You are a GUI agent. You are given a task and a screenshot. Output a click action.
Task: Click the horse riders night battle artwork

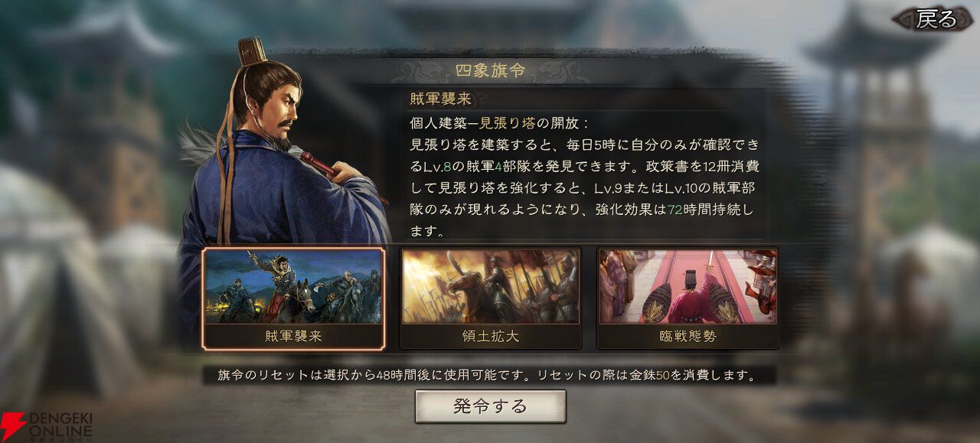293,286
